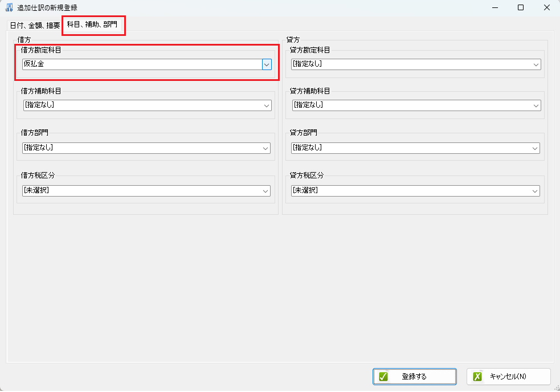Click the window resize grip corner

pos(557,387)
